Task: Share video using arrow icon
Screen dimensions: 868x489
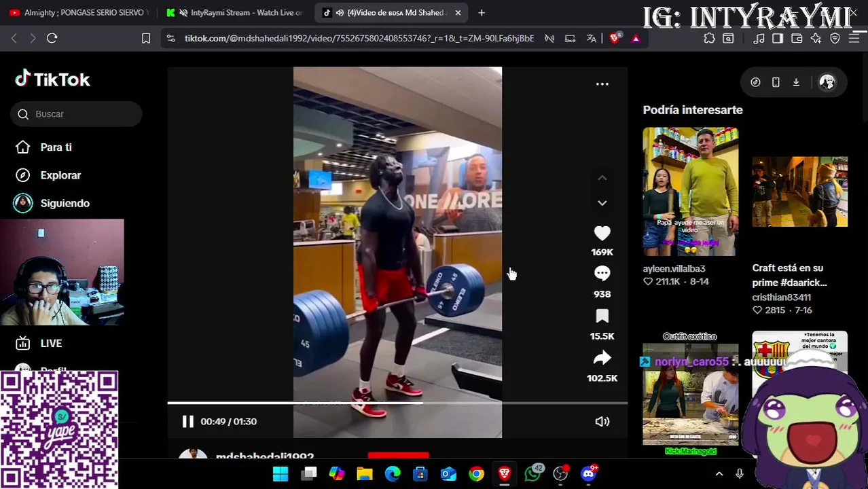Action: point(602,359)
